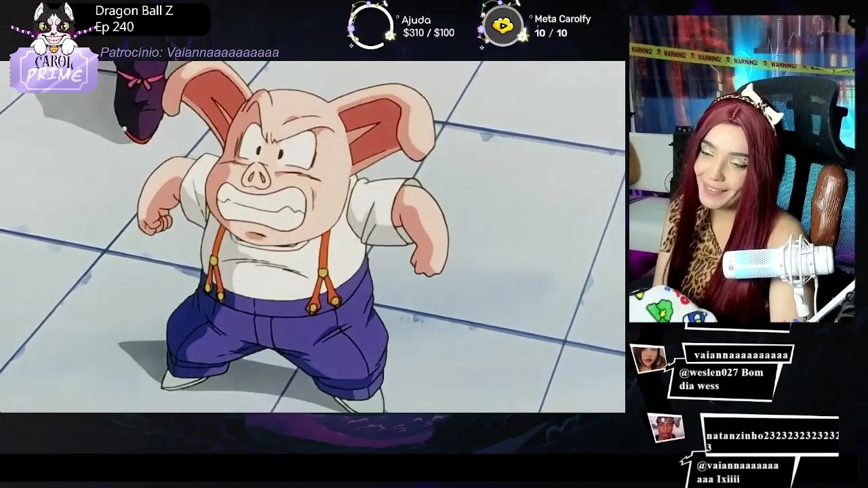Click the "Patrocínio: Vaiannaaaaaaaaaa" sponsor text

pyautogui.click(x=190, y=52)
